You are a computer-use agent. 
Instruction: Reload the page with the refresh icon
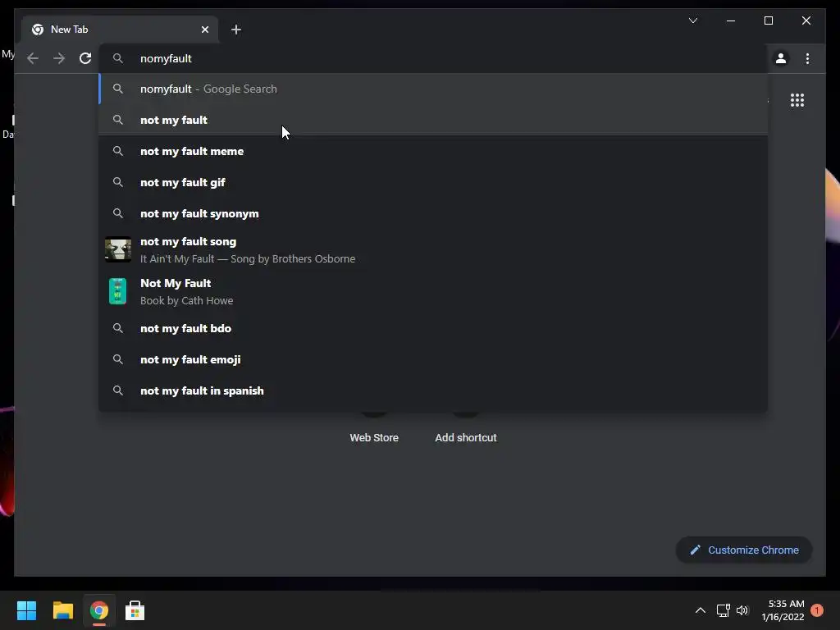[x=85, y=58]
